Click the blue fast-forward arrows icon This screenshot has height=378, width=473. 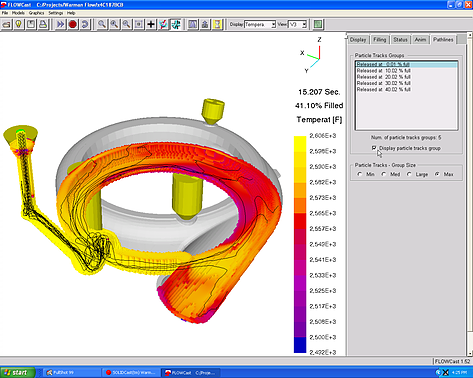[x=60, y=24]
